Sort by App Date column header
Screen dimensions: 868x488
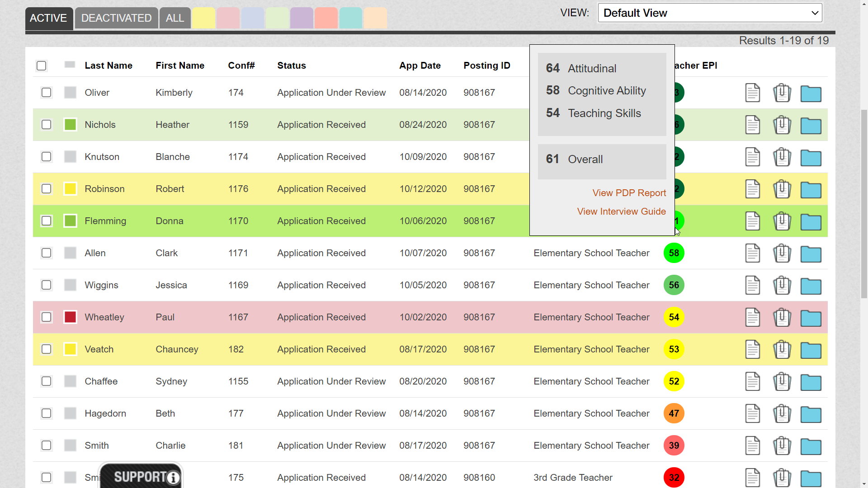pos(420,66)
